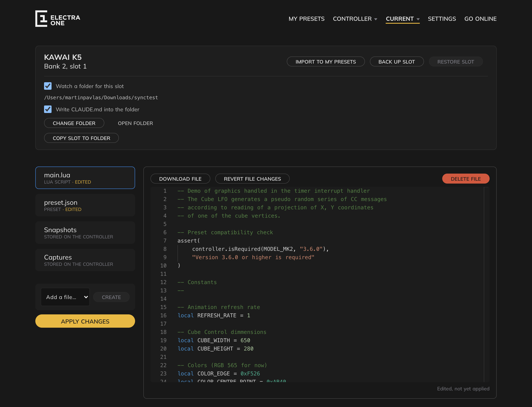The width and height of the screenshot is (532, 407).
Task: Click DELETE FILE button
Action: (466, 179)
